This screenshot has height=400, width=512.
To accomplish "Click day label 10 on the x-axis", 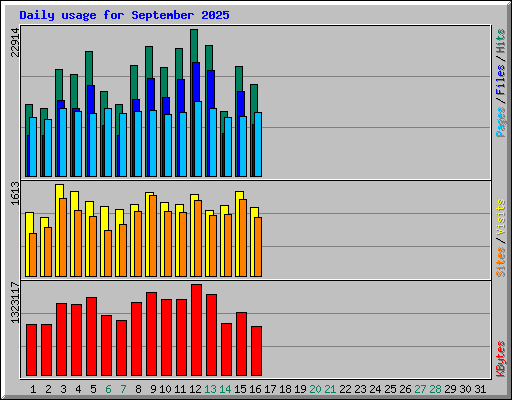I will (x=165, y=389).
